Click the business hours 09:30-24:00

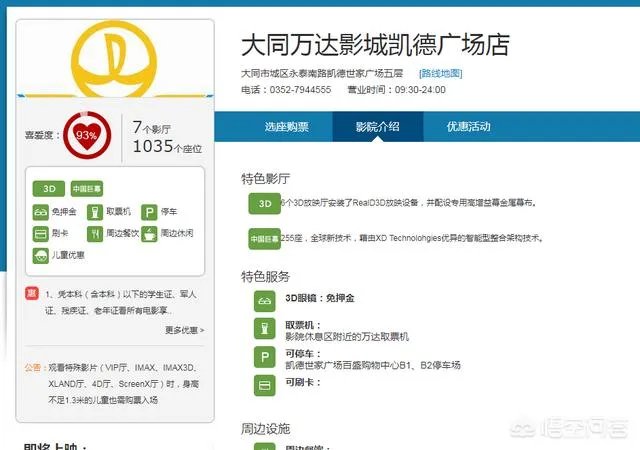tap(420, 90)
